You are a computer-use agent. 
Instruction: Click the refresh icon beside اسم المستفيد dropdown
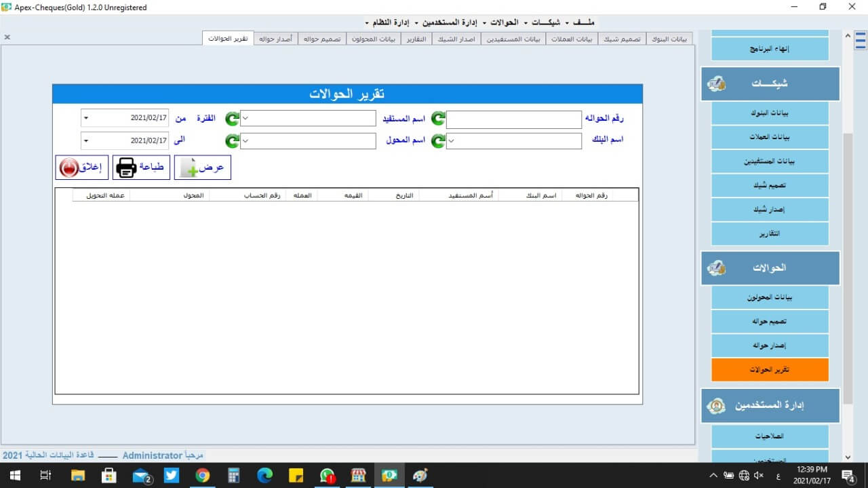click(x=233, y=119)
